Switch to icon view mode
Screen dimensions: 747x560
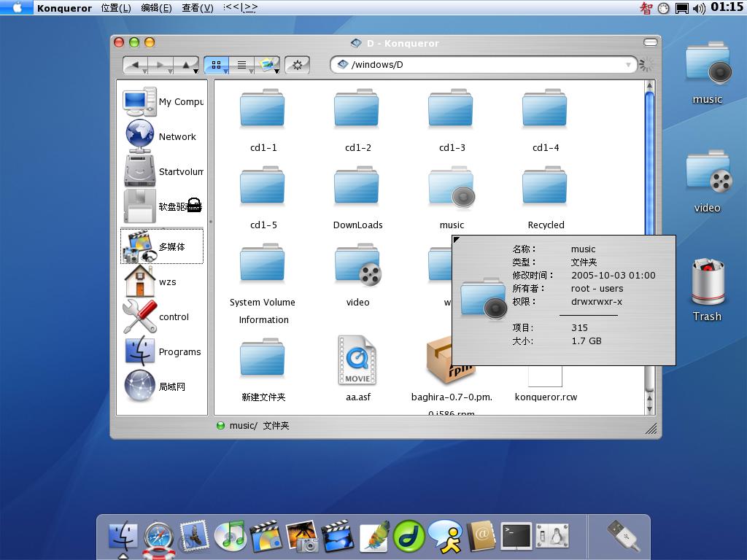coord(216,65)
